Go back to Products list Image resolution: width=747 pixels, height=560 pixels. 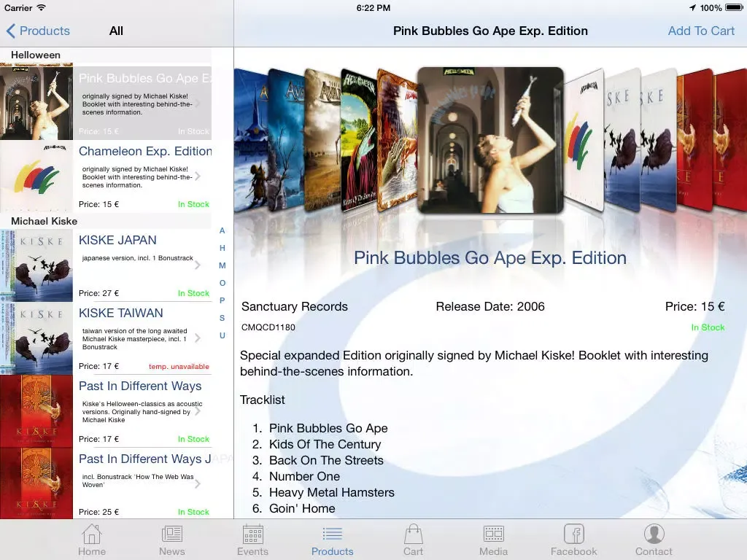point(38,31)
